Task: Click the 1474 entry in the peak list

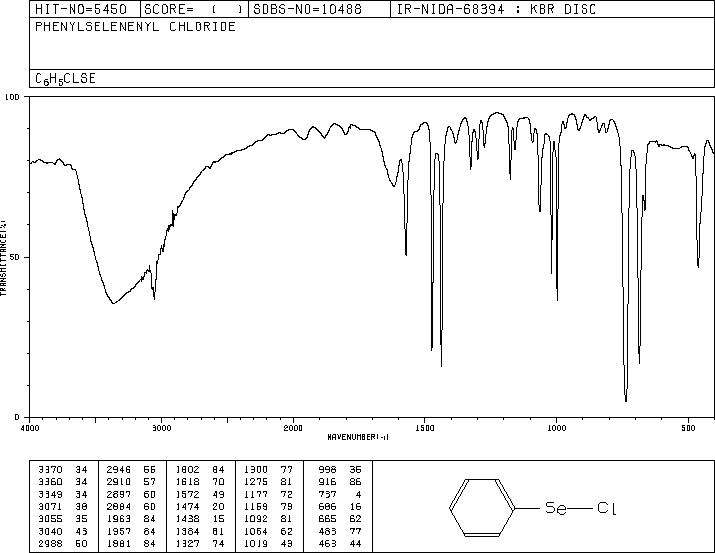Action: click(x=187, y=506)
